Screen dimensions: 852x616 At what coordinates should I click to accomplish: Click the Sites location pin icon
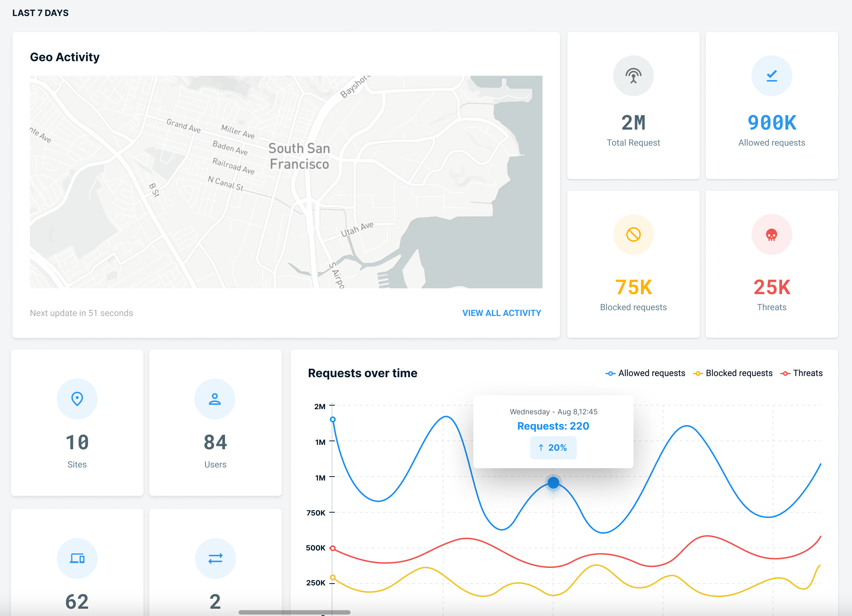click(x=77, y=399)
